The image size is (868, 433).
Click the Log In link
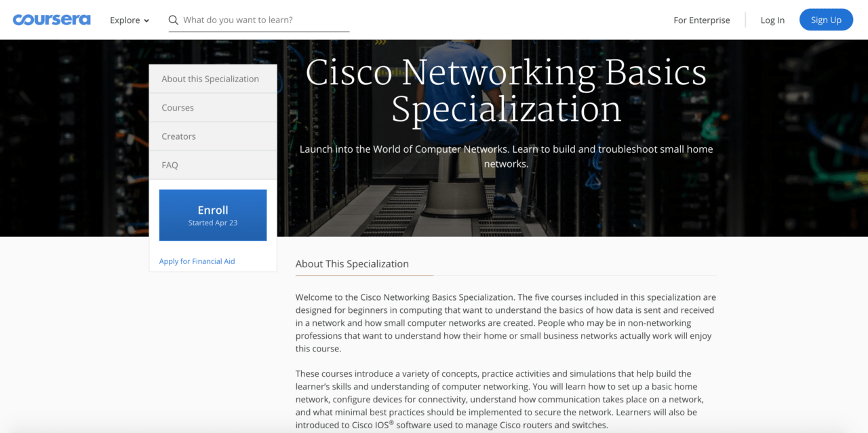(772, 20)
